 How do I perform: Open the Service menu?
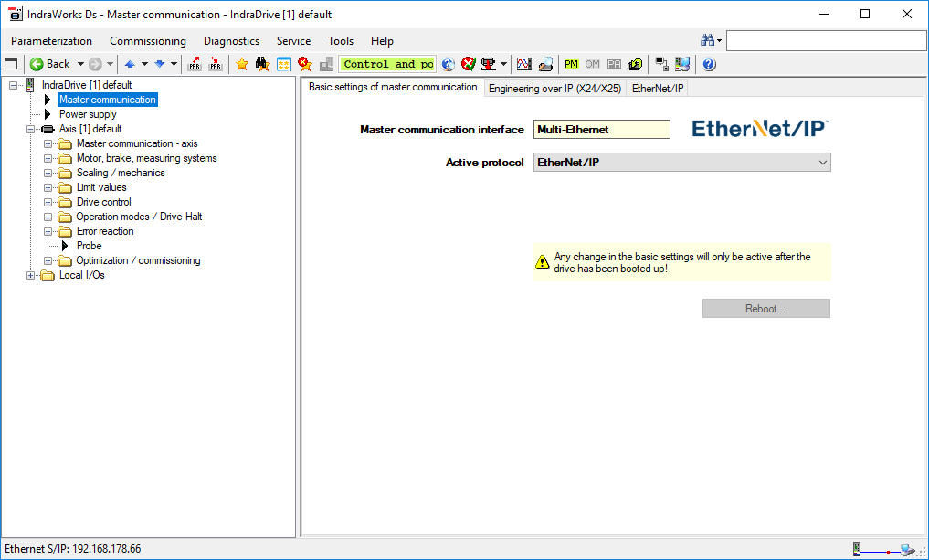294,41
